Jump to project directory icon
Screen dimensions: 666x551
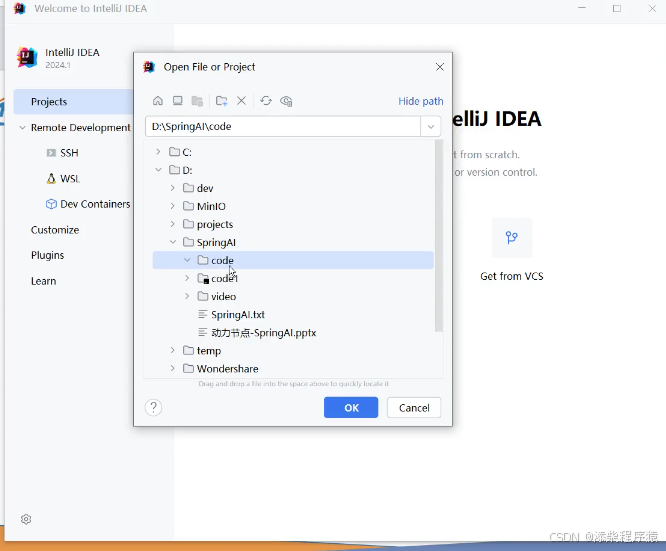pyautogui.click(x=197, y=101)
